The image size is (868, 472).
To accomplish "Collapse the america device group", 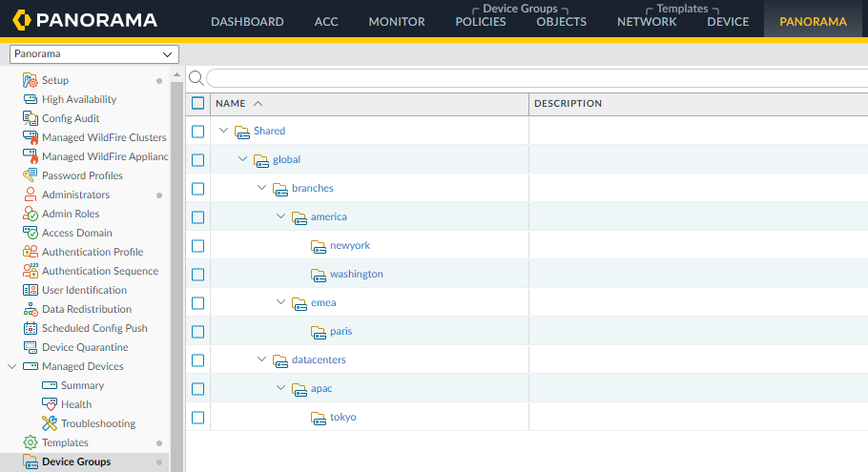I will pos(281,216).
